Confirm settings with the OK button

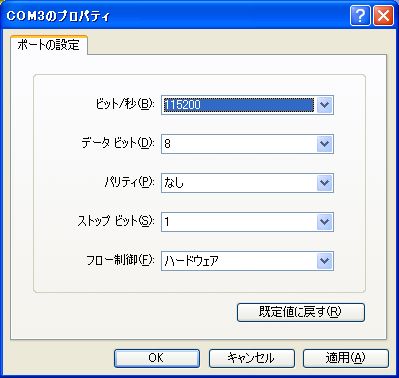click(x=157, y=358)
